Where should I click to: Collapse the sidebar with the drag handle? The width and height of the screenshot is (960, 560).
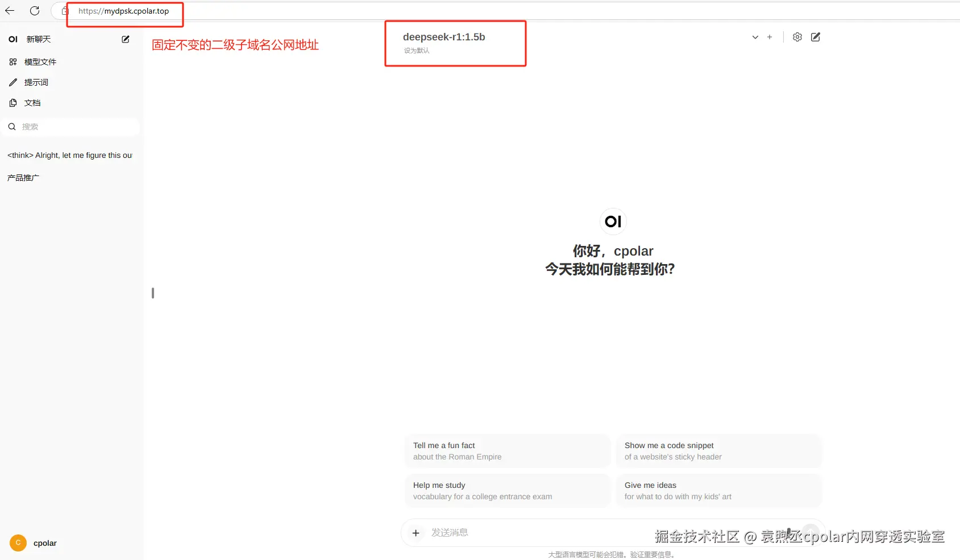point(153,293)
